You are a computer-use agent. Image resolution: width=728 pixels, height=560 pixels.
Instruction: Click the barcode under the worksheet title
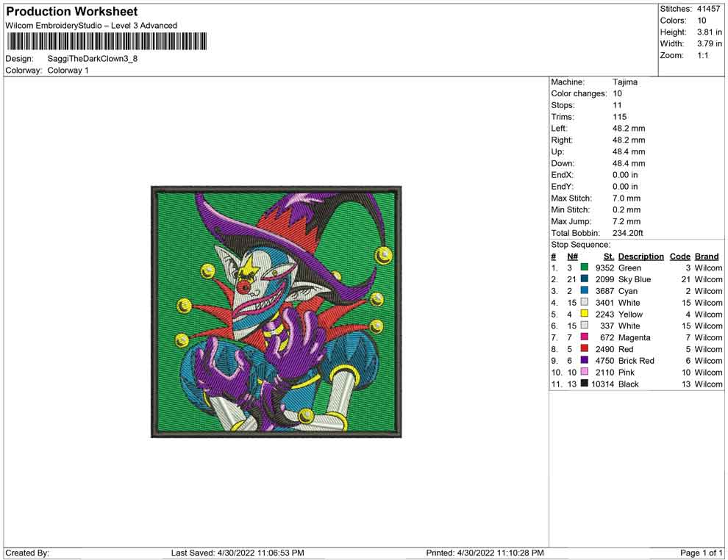click(107, 41)
